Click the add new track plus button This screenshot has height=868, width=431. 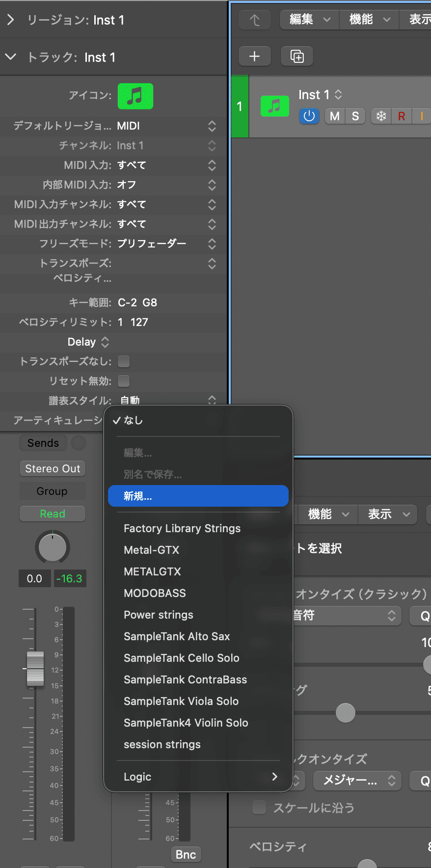[x=254, y=56]
